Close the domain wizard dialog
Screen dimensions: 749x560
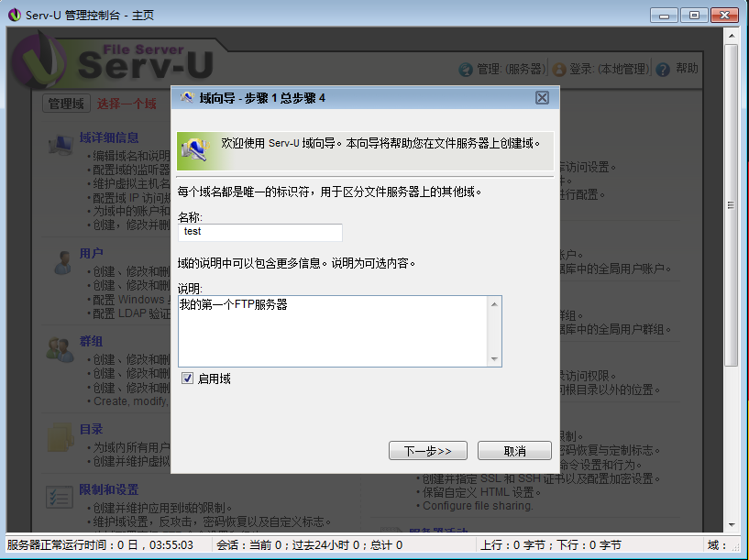(x=542, y=98)
